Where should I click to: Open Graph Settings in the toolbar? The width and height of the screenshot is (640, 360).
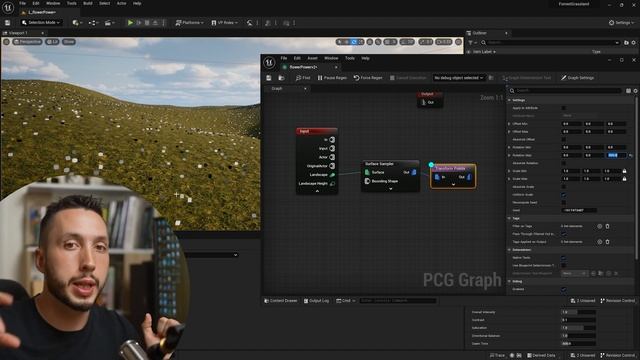pos(577,78)
